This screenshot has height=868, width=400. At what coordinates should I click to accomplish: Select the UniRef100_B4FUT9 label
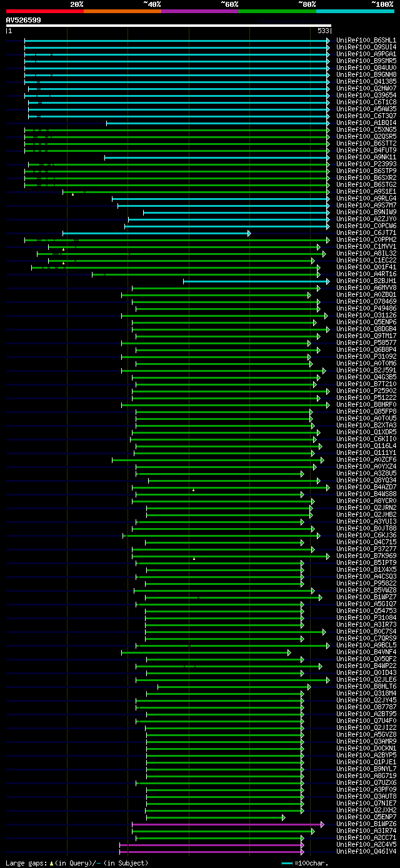point(366,151)
